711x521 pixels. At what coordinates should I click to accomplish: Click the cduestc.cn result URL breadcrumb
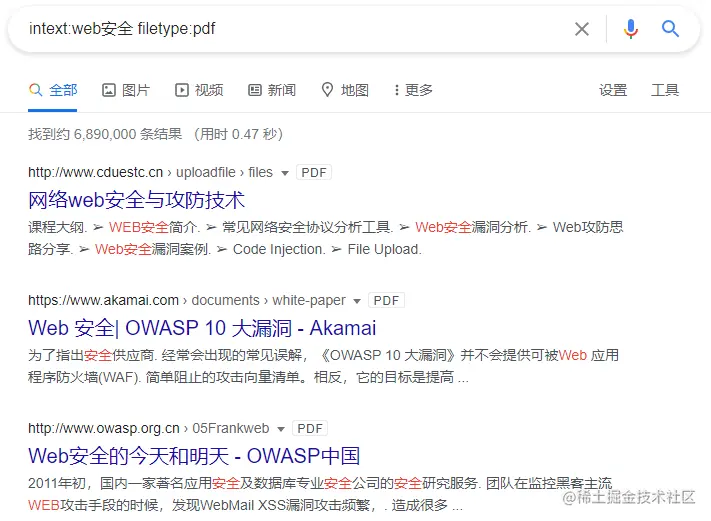[150, 172]
